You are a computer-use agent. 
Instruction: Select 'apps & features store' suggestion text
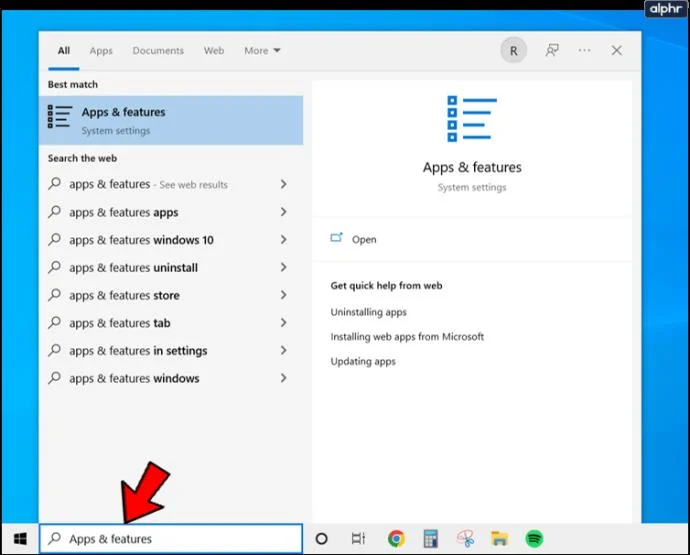pos(124,295)
